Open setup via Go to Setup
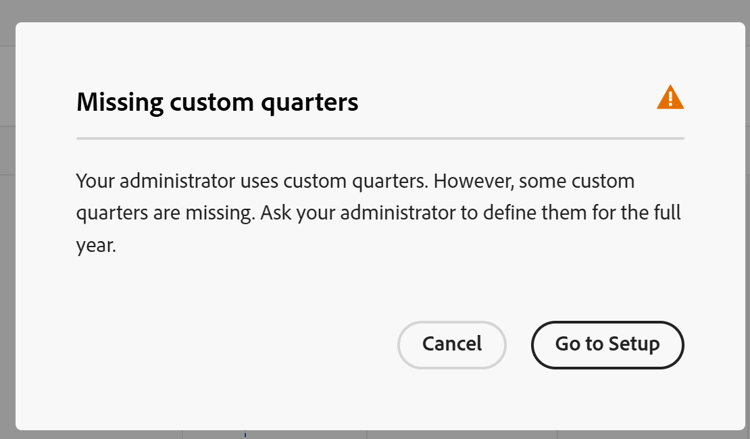Image resolution: width=750 pixels, height=439 pixels. [607, 344]
